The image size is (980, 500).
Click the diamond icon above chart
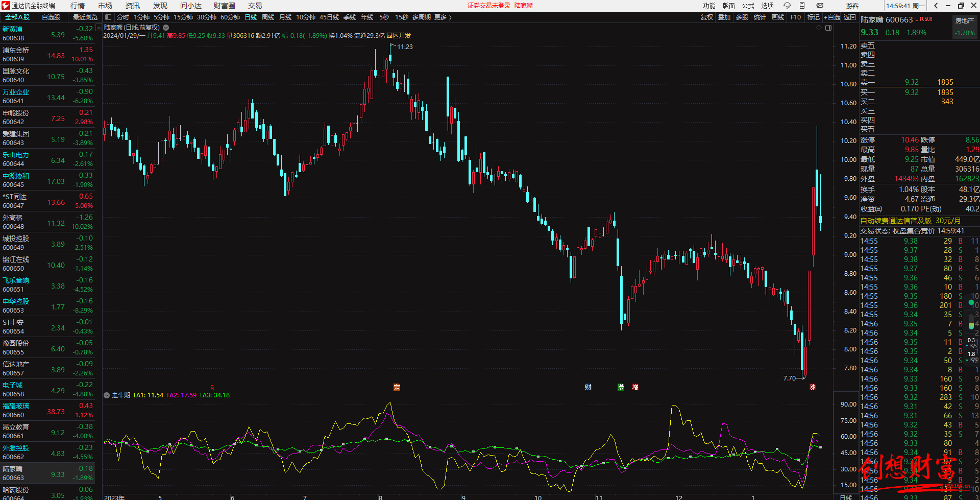point(819,28)
